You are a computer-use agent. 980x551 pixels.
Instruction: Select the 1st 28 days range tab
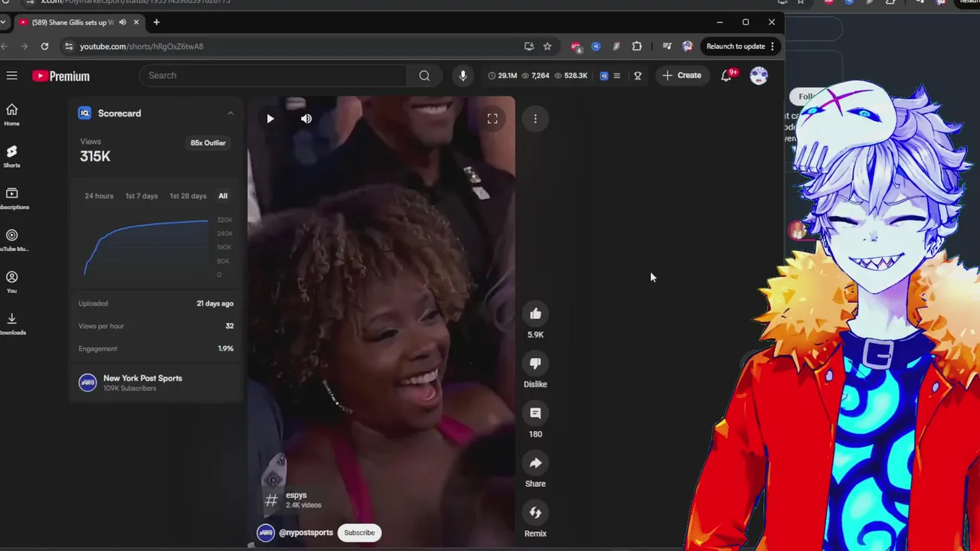[188, 196]
